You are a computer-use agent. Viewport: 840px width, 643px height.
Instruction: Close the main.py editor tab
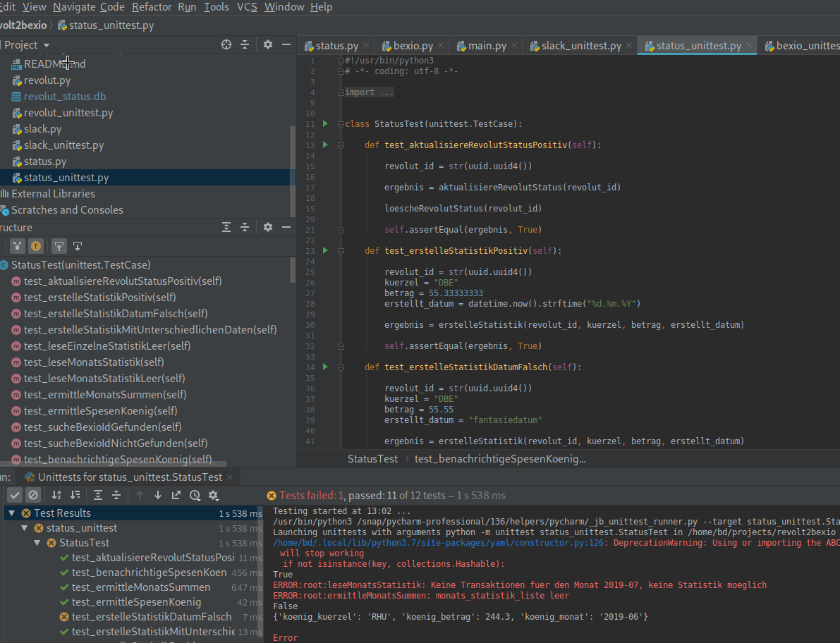(x=514, y=46)
